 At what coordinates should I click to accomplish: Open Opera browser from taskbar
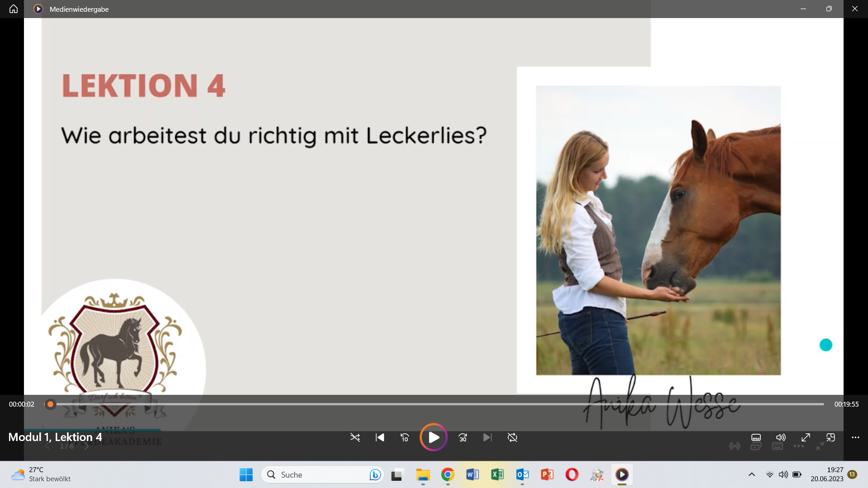click(572, 474)
